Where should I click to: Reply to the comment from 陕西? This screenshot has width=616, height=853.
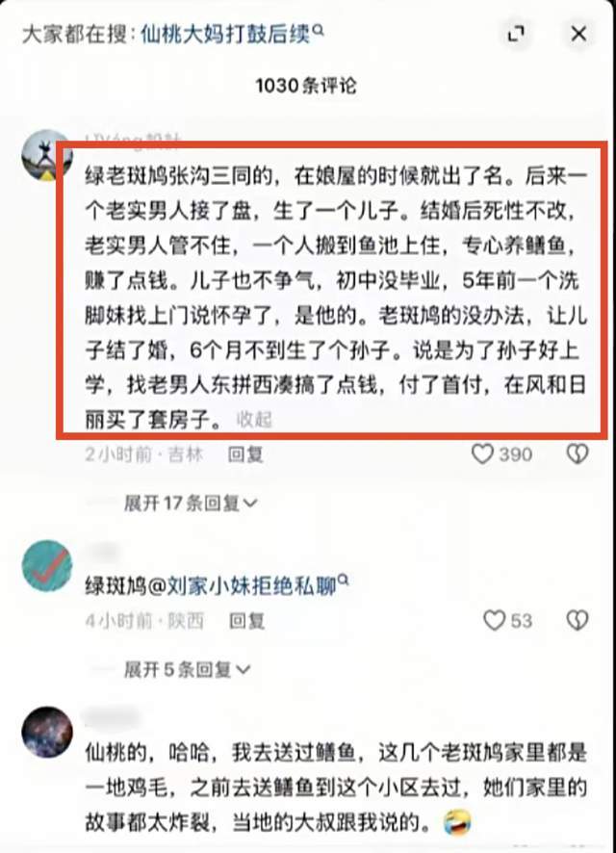tap(246, 621)
